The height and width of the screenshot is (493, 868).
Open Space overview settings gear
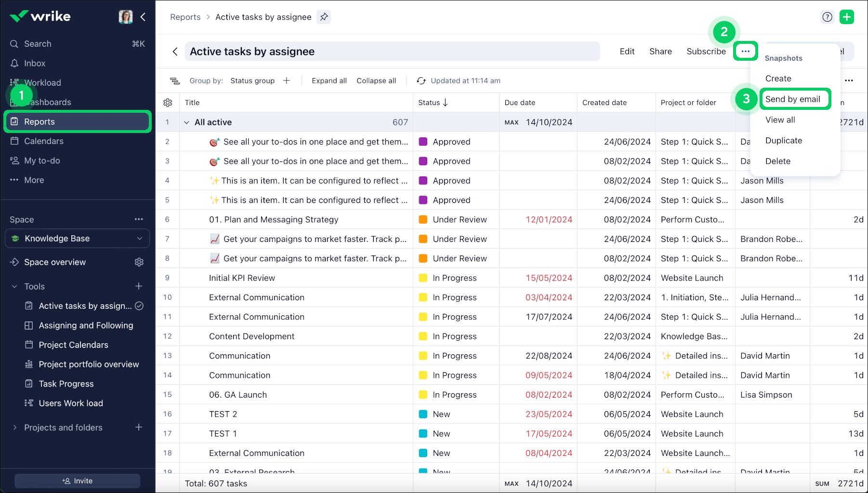pyautogui.click(x=139, y=262)
